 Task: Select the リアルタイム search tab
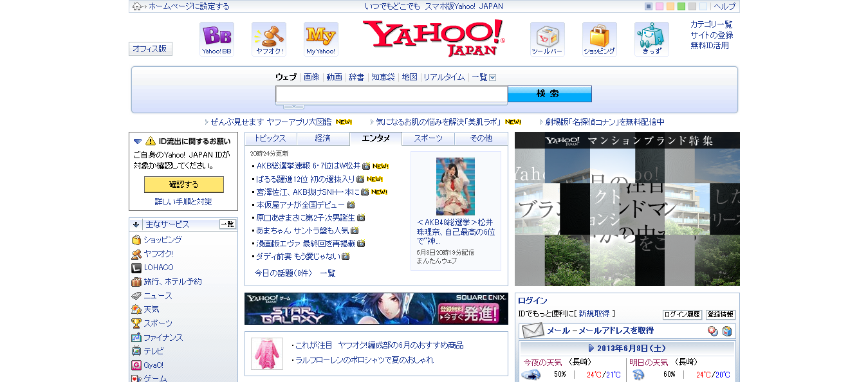pos(444,77)
